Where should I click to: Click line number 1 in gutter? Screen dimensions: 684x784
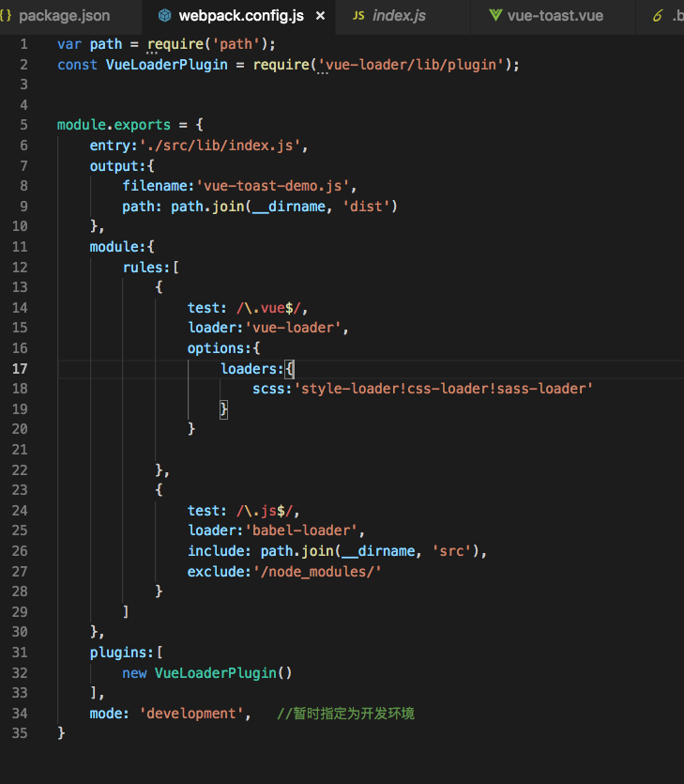click(24, 44)
